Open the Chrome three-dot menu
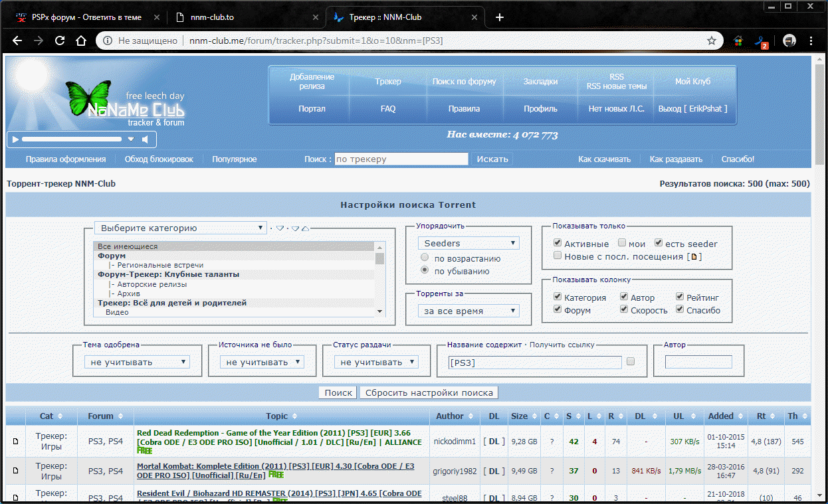Viewport: 828px width, 504px height. tap(811, 41)
